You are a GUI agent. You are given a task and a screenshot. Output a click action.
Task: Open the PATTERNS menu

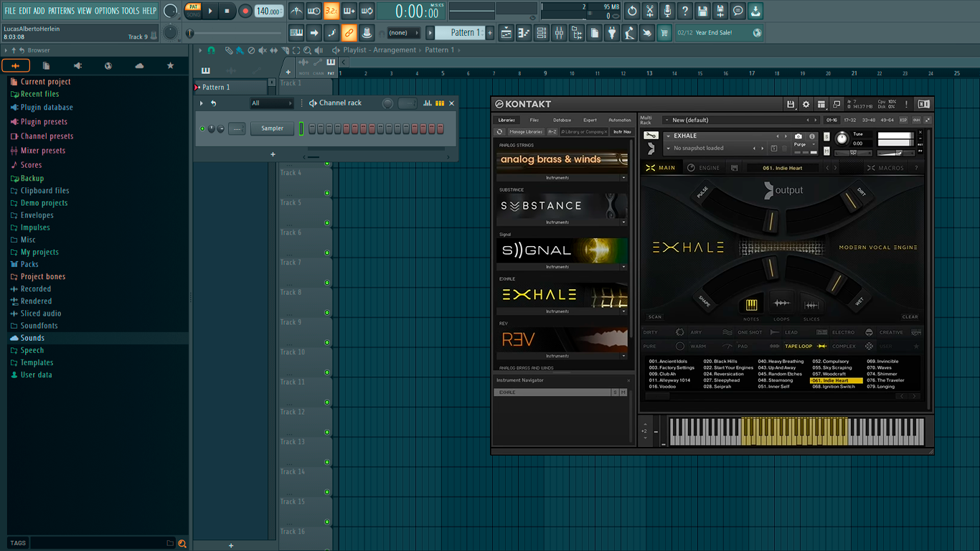pyautogui.click(x=61, y=11)
